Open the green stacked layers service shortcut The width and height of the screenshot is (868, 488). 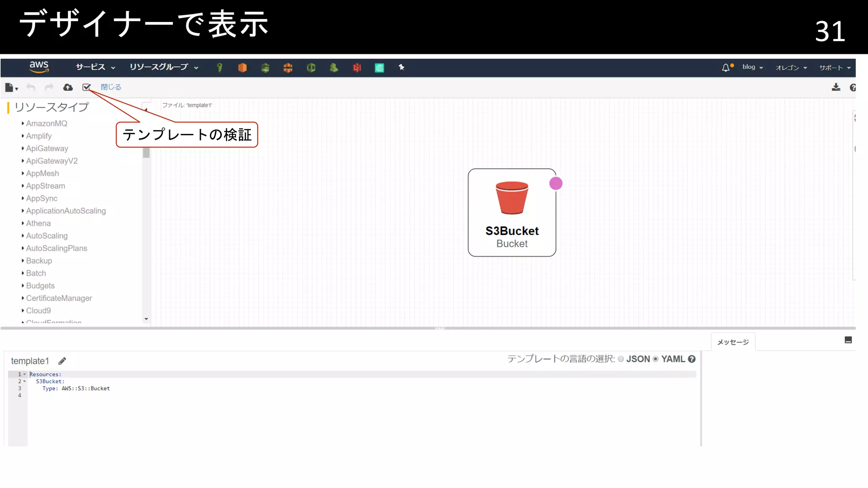(x=265, y=68)
